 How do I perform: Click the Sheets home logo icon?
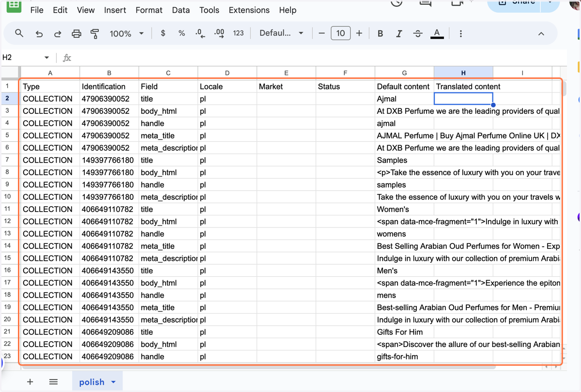tap(14, 6)
